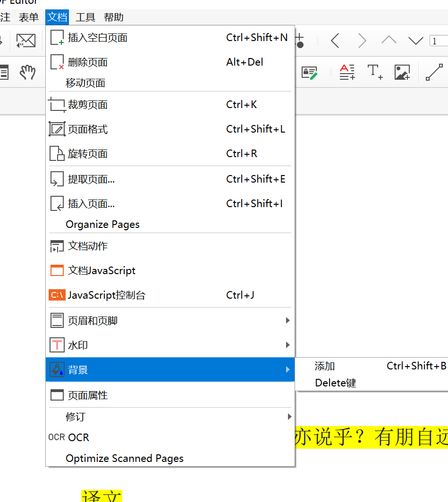Expand 水印 submenu

coord(170,345)
